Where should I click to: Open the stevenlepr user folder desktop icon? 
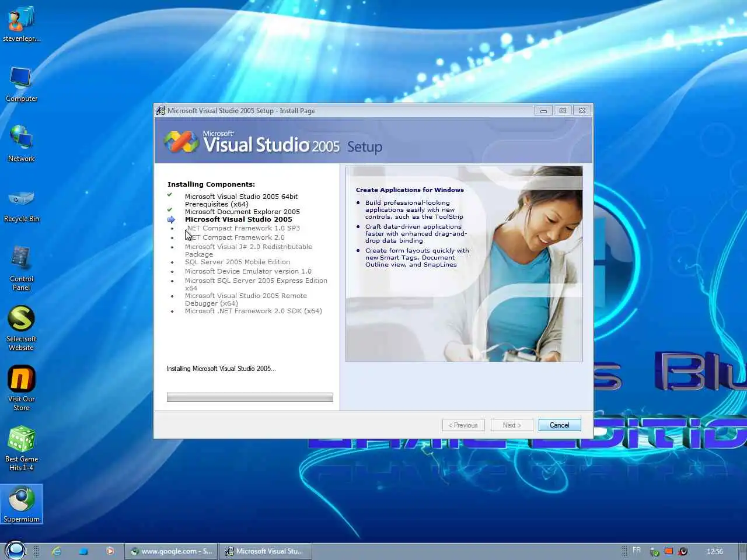(21, 23)
